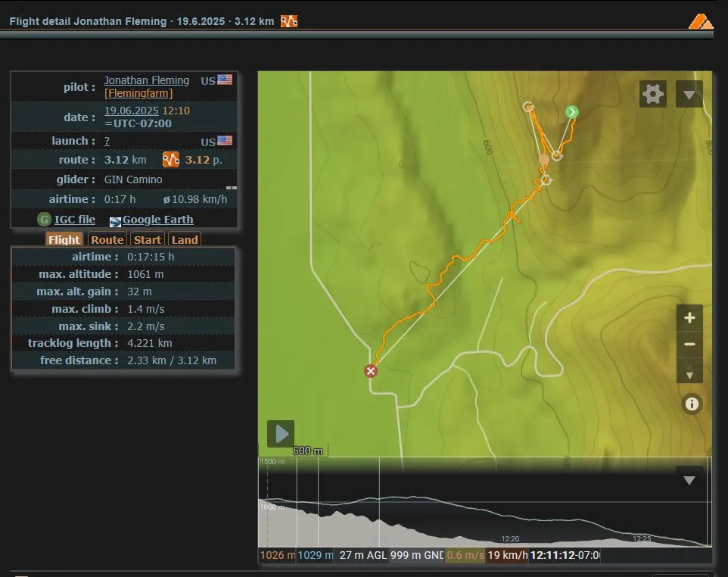Click the green takeoff marker
The width and height of the screenshot is (728, 577).
click(x=572, y=112)
